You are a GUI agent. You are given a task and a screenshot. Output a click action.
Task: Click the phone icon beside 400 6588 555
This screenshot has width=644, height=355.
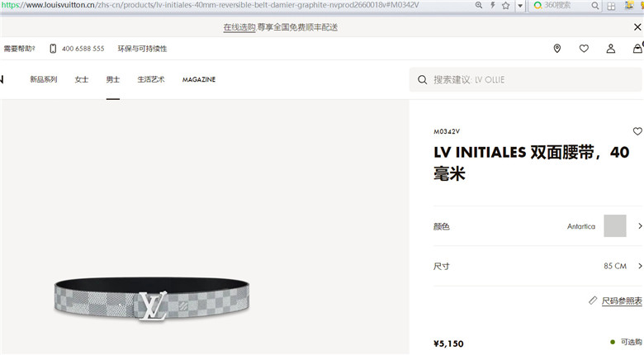[53, 49]
